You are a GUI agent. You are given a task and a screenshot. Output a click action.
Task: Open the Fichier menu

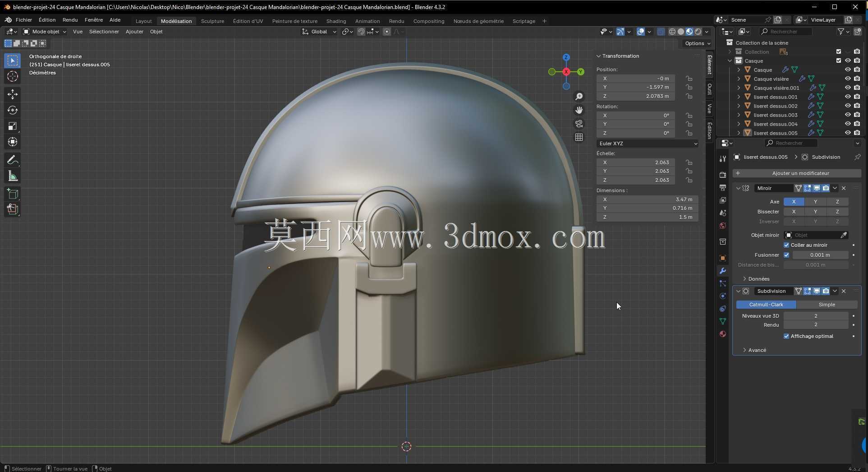click(24, 20)
